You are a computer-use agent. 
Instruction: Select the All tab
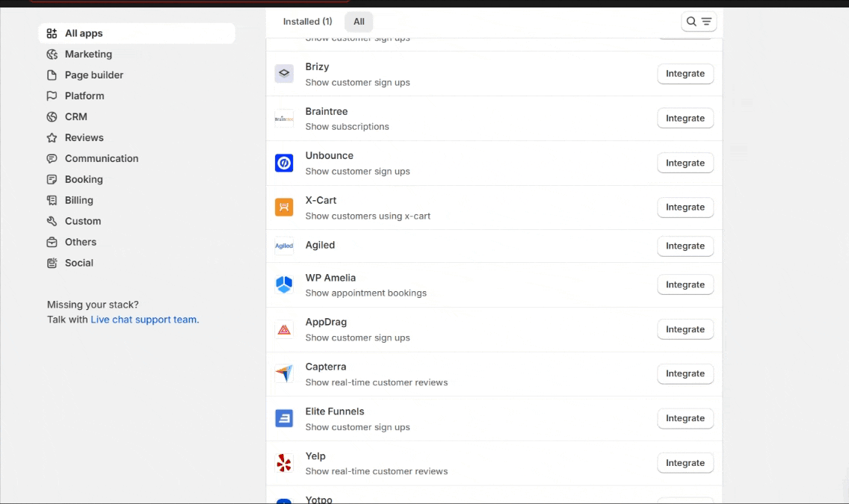coord(359,22)
